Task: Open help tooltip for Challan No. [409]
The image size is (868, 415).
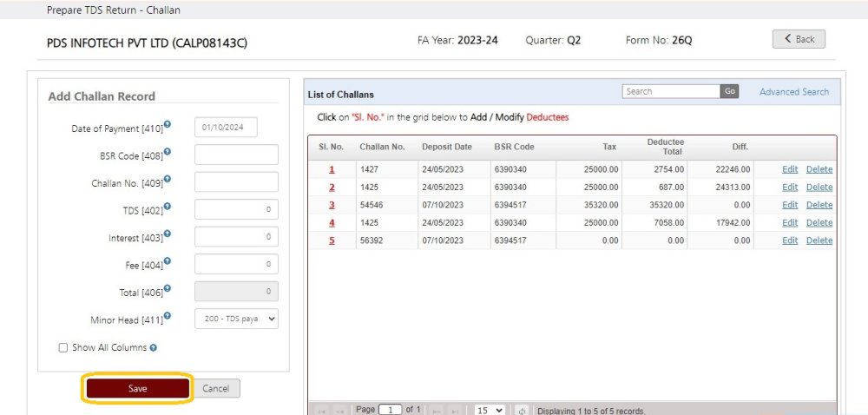Action: click(x=168, y=179)
